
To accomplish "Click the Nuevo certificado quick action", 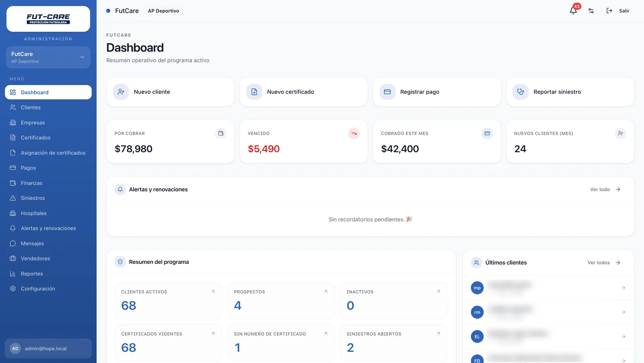I will [x=303, y=92].
